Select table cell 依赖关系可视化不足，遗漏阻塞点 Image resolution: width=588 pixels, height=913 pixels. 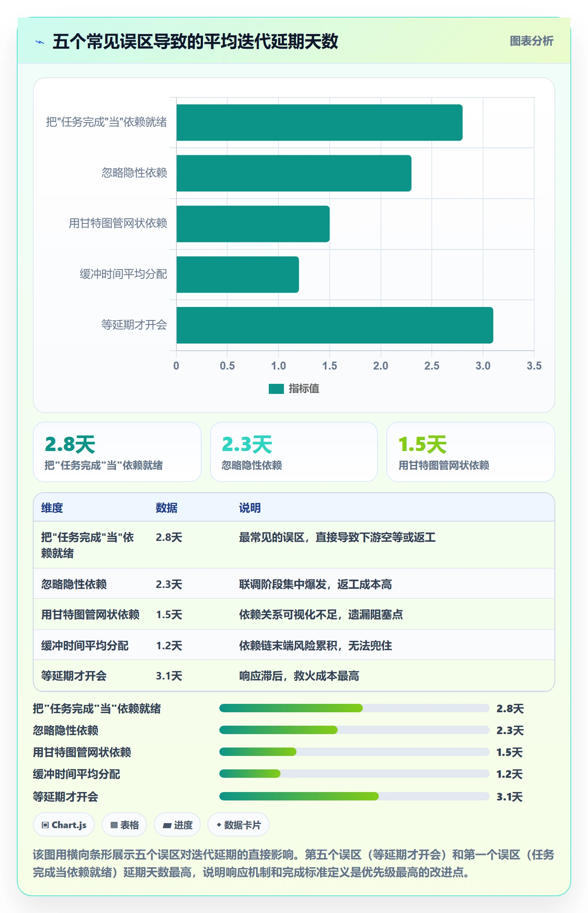(x=321, y=615)
